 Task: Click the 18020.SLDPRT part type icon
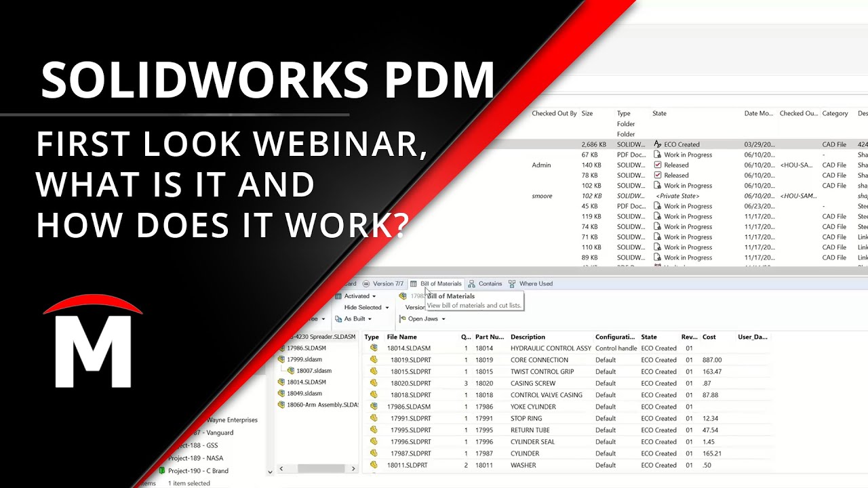374,383
